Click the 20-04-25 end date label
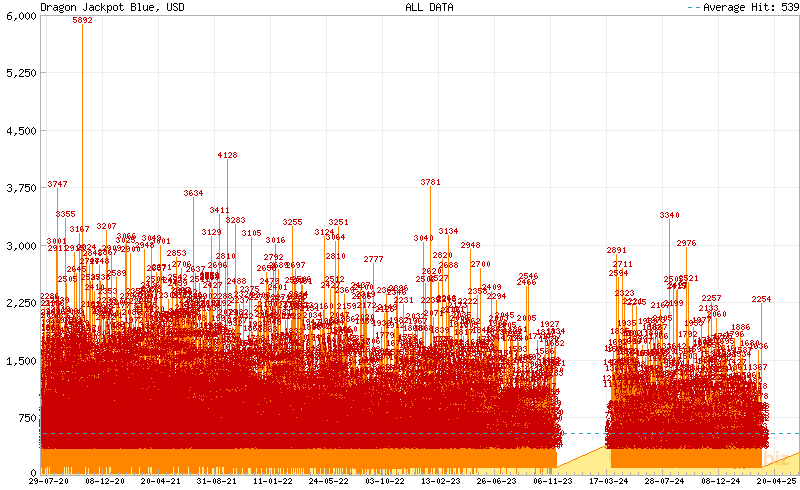 tap(776, 480)
